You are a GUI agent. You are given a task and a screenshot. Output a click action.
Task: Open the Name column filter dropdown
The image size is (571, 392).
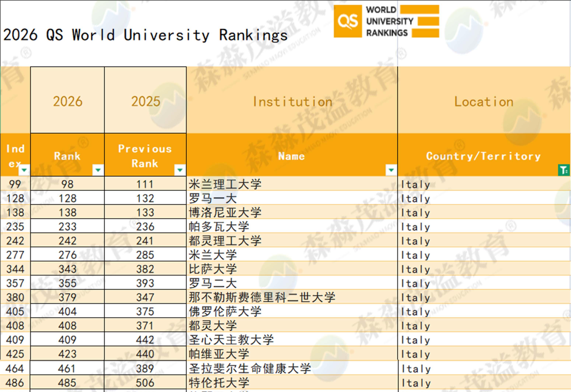coord(391,170)
